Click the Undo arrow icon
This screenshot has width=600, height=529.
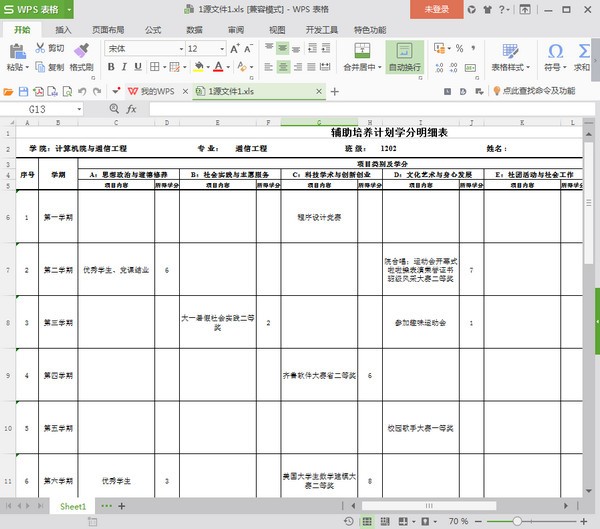coord(82,91)
